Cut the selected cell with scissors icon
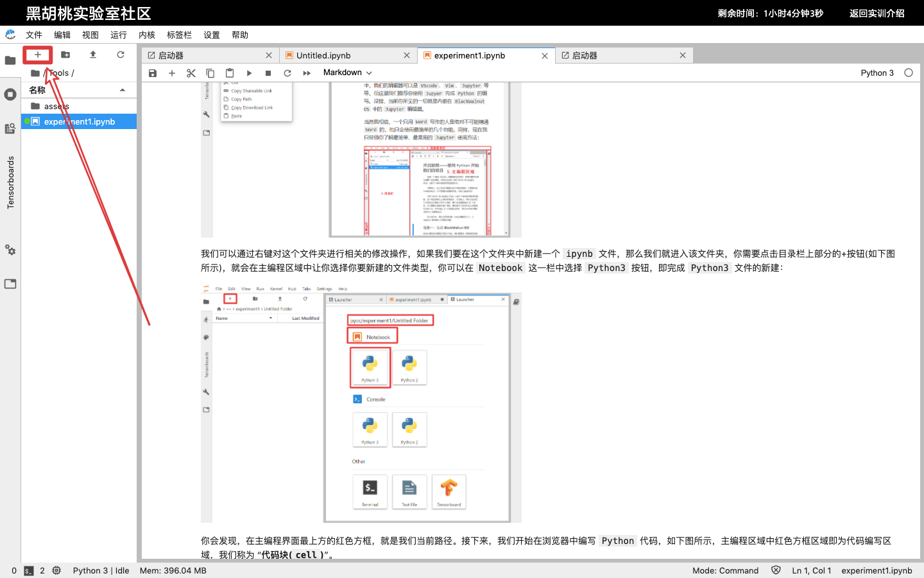 click(x=191, y=73)
